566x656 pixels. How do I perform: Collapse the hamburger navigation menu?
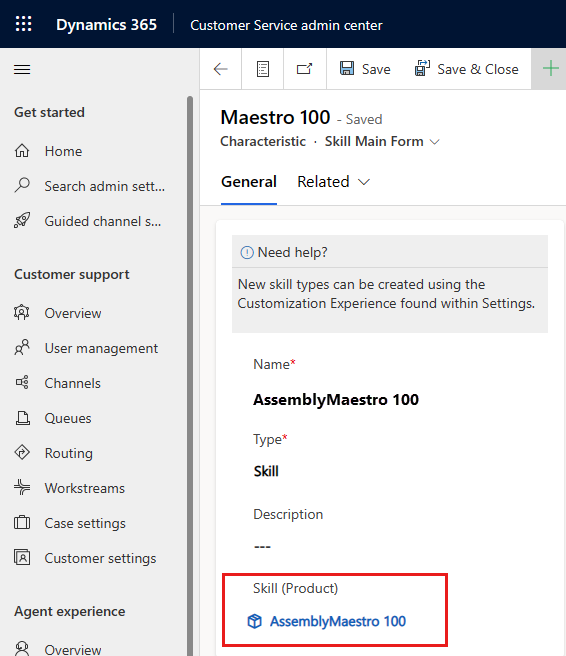click(22, 69)
